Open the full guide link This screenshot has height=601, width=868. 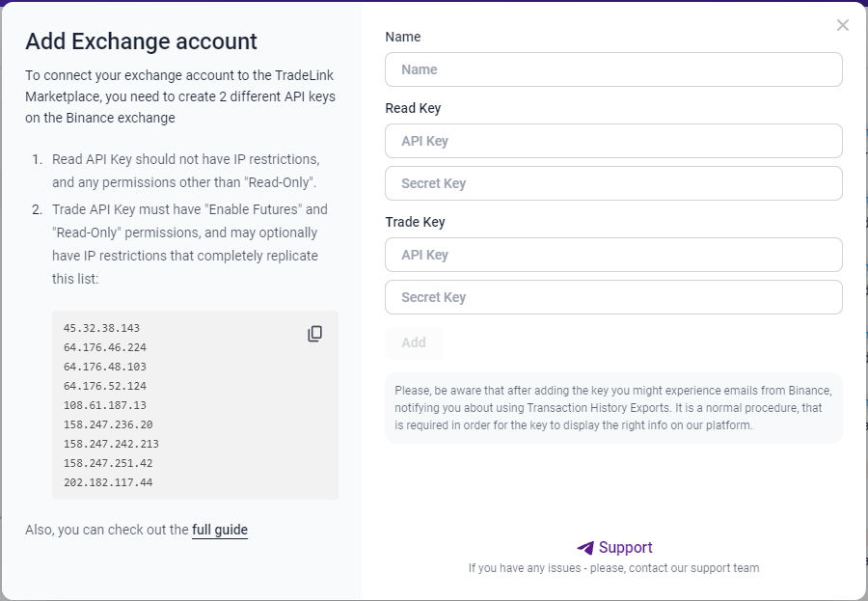click(220, 531)
